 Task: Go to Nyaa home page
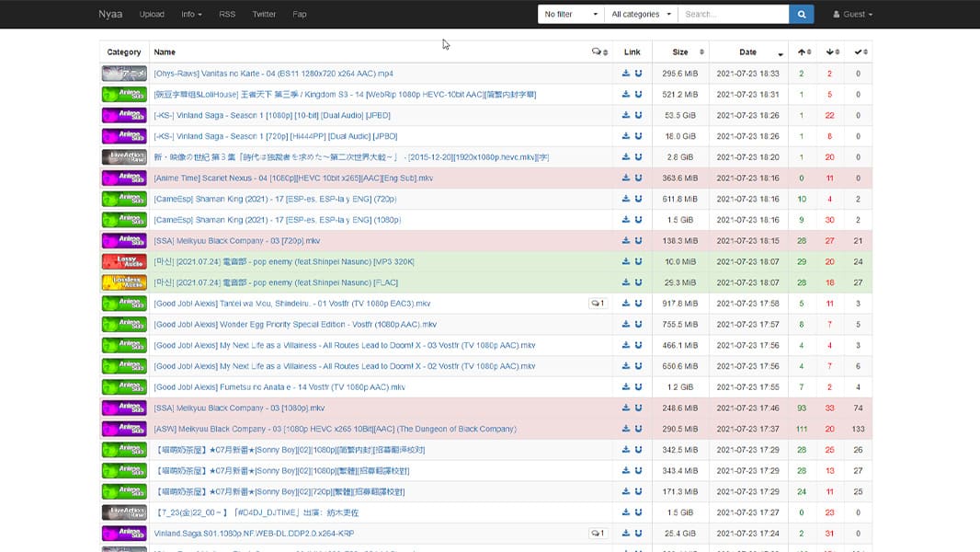(110, 14)
